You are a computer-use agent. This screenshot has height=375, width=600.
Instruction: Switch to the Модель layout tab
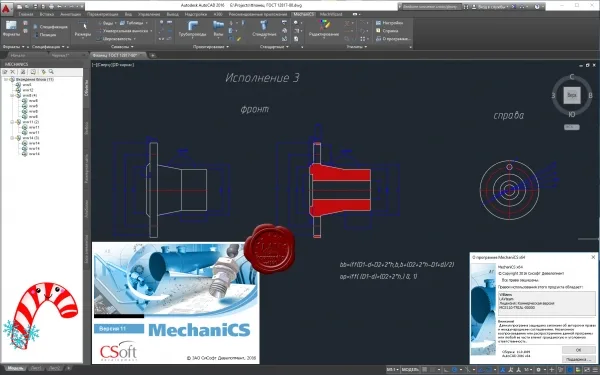16,368
